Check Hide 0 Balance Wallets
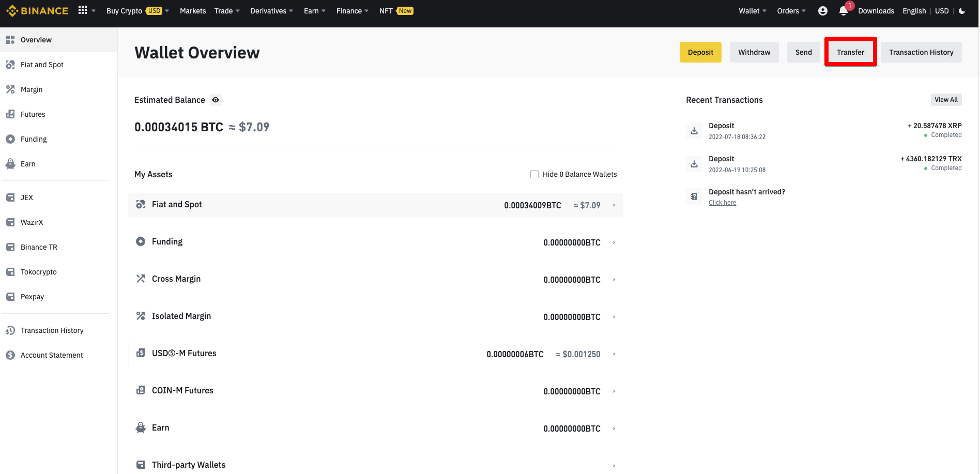This screenshot has height=474, width=980. coord(534,174)
